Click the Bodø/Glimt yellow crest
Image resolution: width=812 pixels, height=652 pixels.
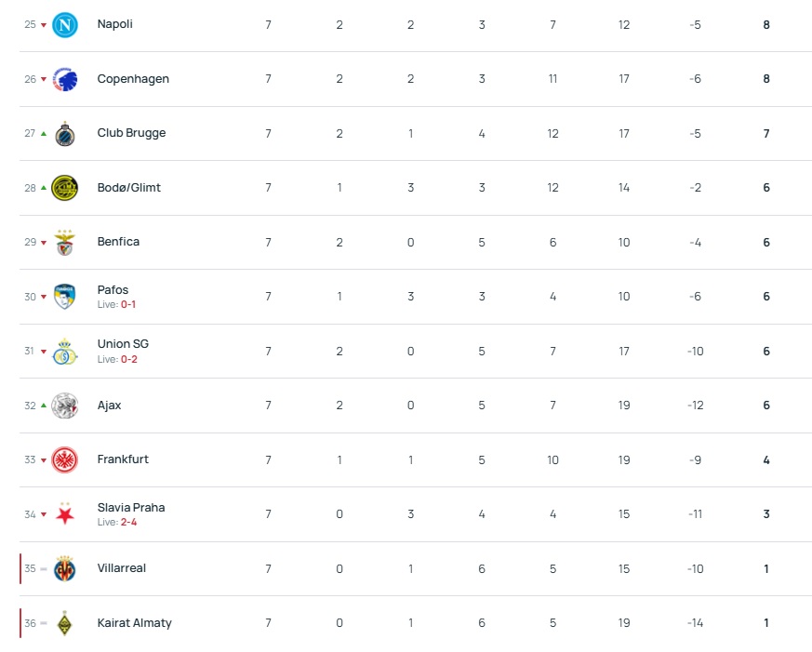[x=65, y=188]
